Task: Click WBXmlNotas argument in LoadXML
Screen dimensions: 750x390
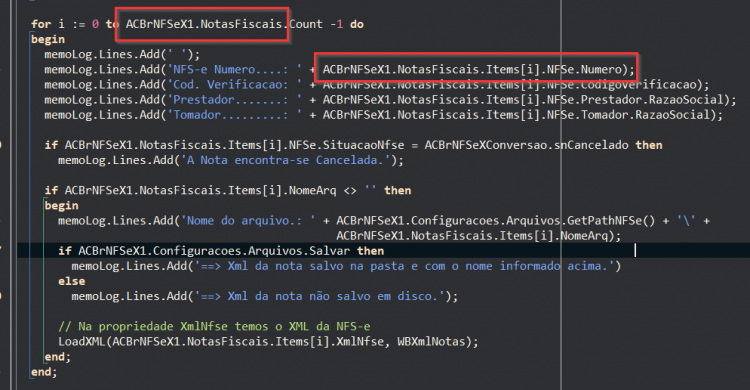Action: click(431, 342)
